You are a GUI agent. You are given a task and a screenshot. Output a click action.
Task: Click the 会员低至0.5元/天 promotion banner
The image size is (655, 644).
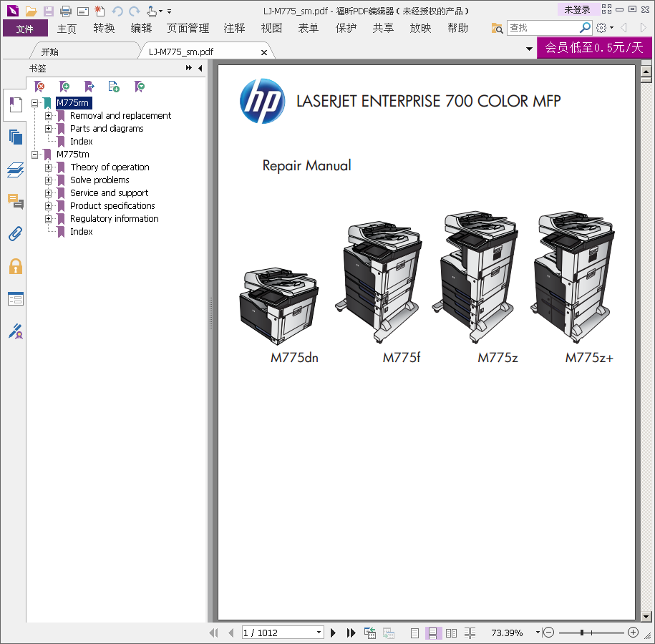click(x=594, y=48)
